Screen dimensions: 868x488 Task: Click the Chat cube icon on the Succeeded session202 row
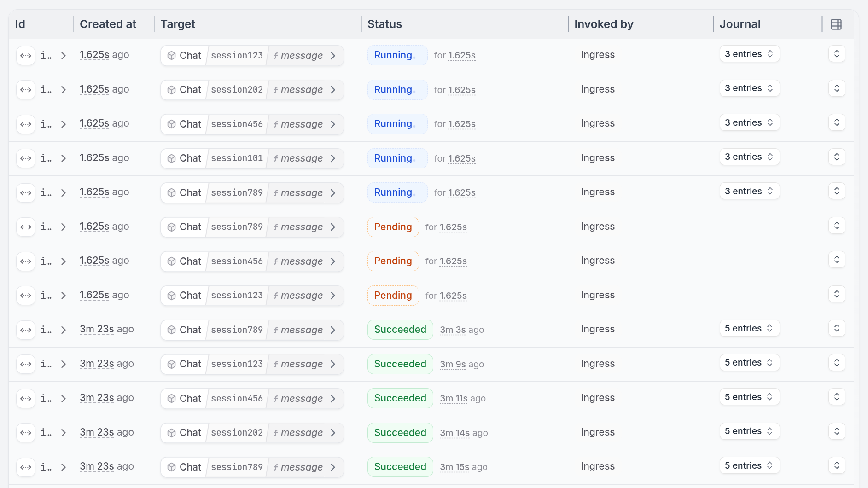[x=172, y=432]
